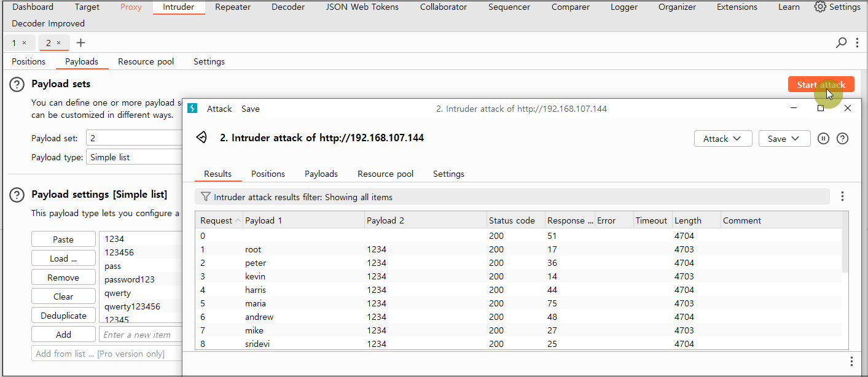The image size is (868, 377).
Task: Select the result row with payload andrew
Action: [x=519, y=317]
